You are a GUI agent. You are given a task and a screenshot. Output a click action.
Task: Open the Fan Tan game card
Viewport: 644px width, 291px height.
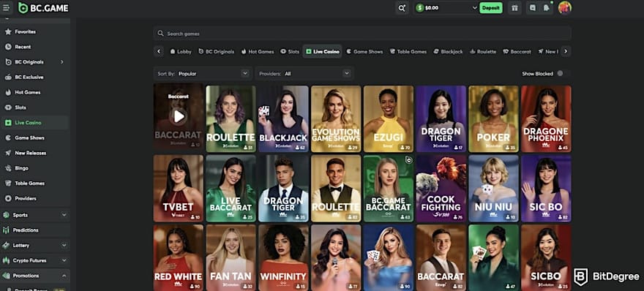(231, 258)
